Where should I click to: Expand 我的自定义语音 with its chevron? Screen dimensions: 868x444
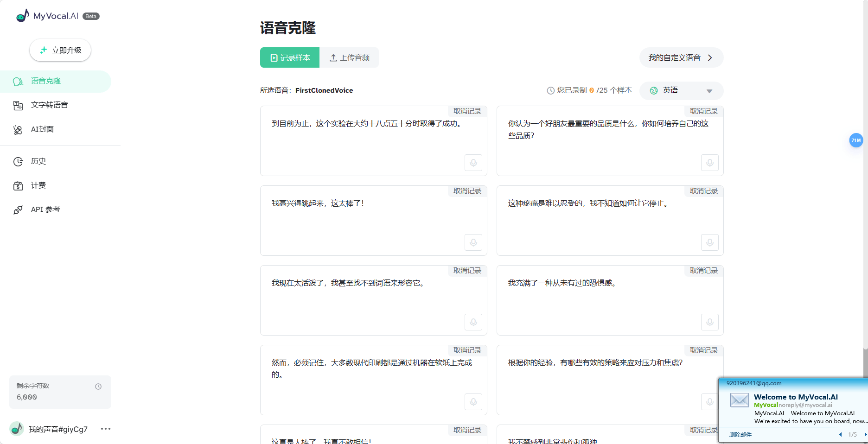[710, 57]
